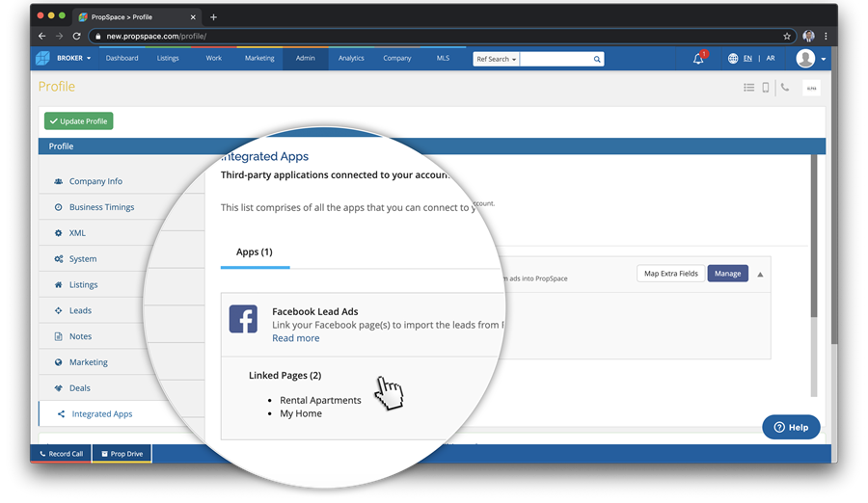Click the globe language icon
868x503 pixels.
point(733,58)
